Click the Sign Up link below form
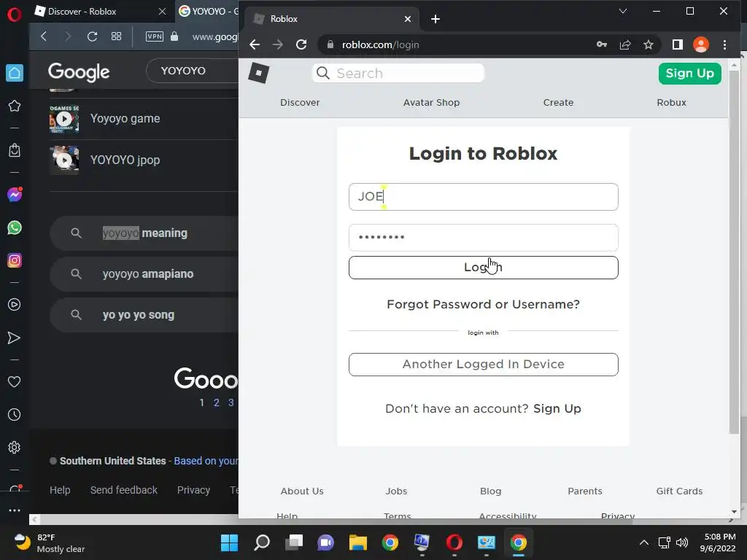This screenshot has height=560, width=747. (x=557, y=408)
